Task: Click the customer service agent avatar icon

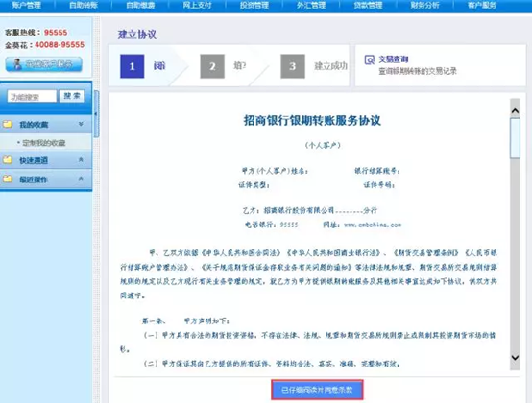Action: (16, 64)
